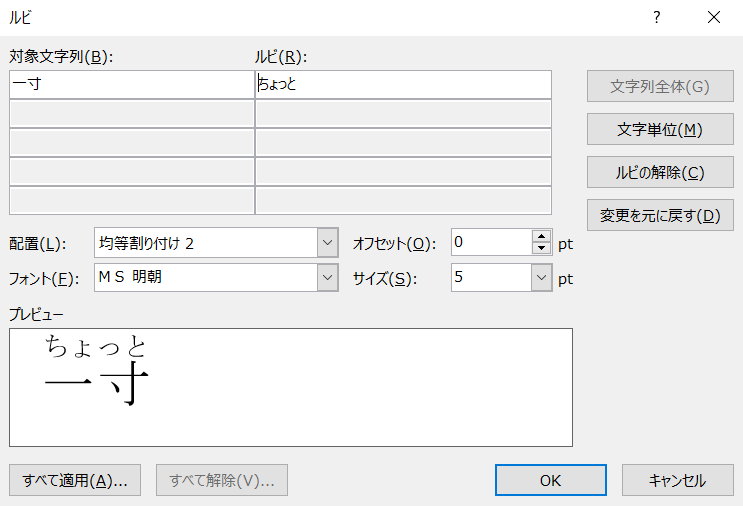Increase the オフセット value with up arrow
This screenshot has width=743, height=506.
tap(541, 236)
